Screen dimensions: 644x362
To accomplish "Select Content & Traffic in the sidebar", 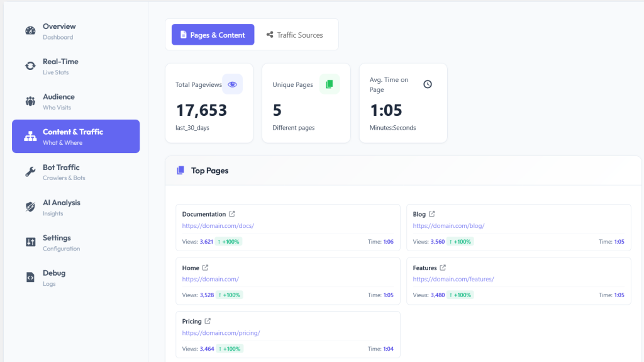I will tap(76, 137).
